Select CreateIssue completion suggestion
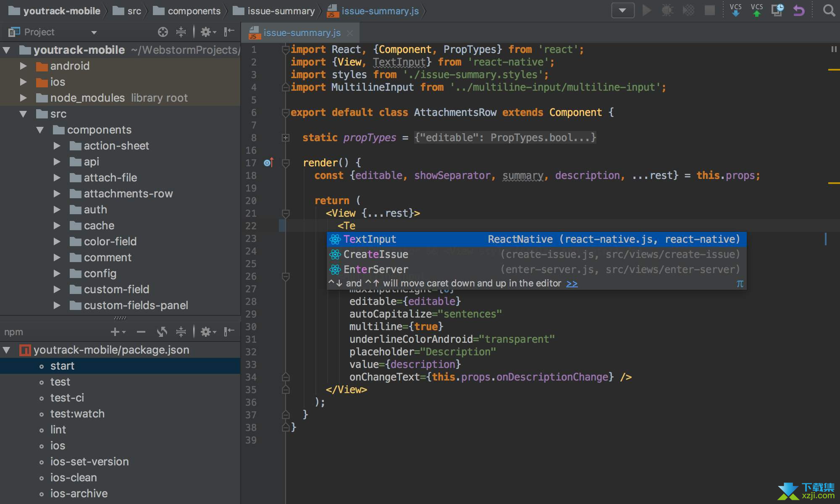The height and width of the screenshot is (504, 840). 536,255
